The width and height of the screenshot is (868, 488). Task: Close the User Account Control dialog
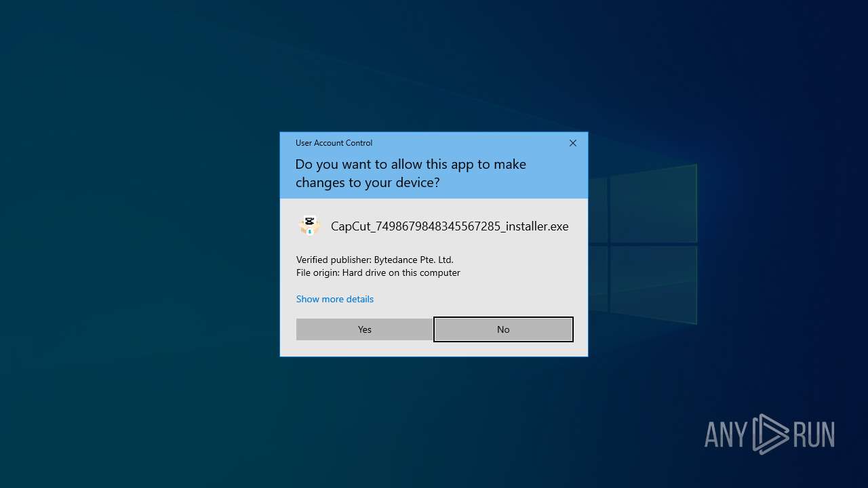pyautogui.click(x=573, y=143)
